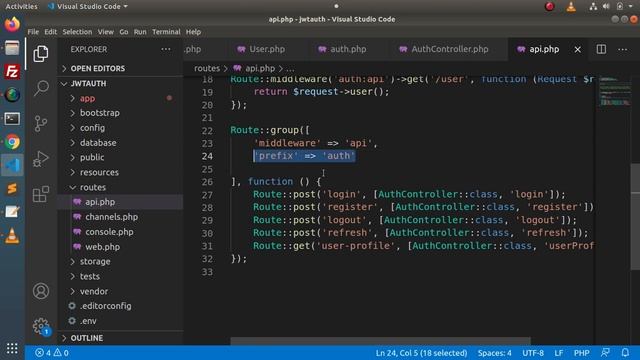640x360 pixels.
Task: Click PHP language mode selector
Action: point(581,353)
